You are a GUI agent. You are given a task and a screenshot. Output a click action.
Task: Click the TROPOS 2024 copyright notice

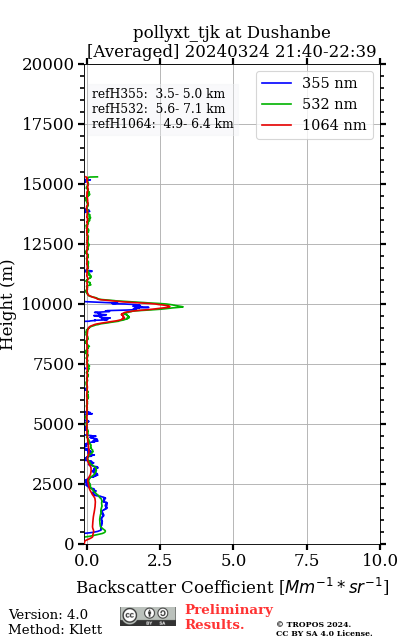click(x=313, y=624)
